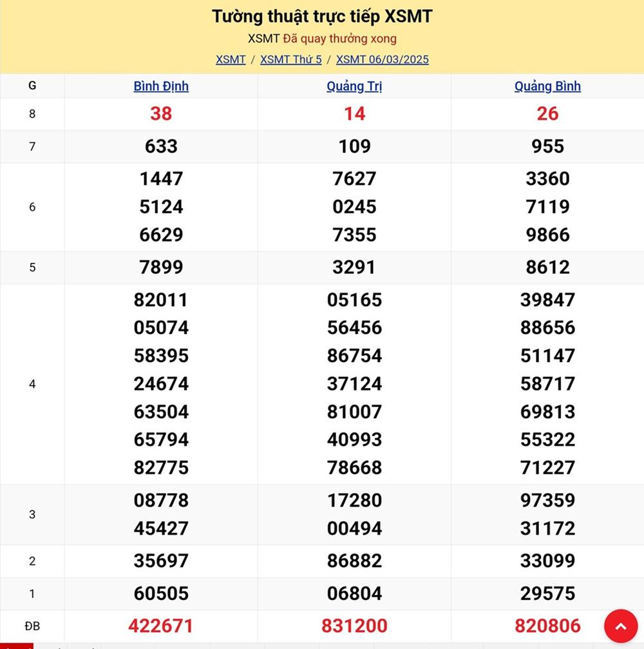Click Quảng Trị eighth prize number 14
The width and height of the screenshot is (644, 649).
tap(354, 114)
